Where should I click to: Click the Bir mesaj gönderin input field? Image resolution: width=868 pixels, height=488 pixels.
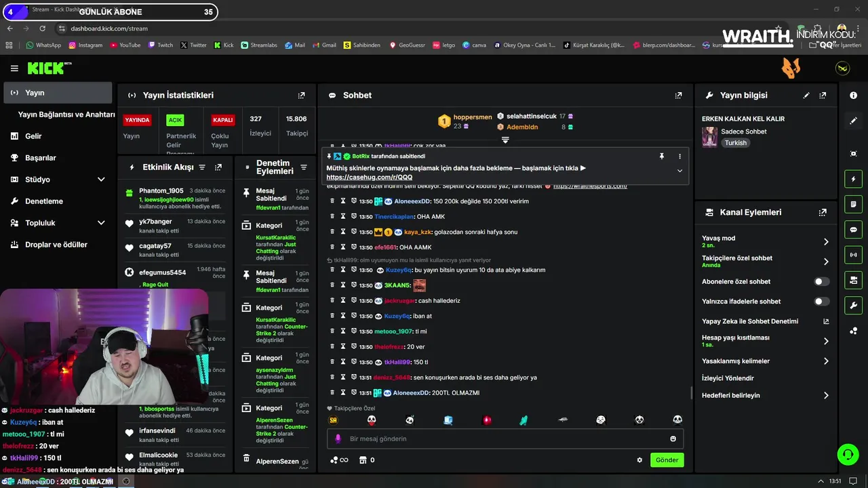505,439
